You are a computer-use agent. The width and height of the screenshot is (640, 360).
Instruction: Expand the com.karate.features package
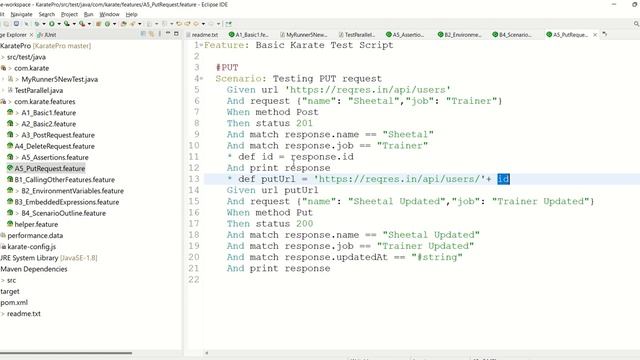point(10,102)
